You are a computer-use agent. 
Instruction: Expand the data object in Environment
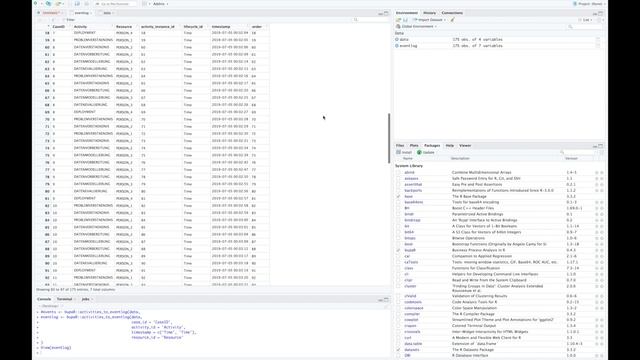pyautogui.click(x=397, y=40)
